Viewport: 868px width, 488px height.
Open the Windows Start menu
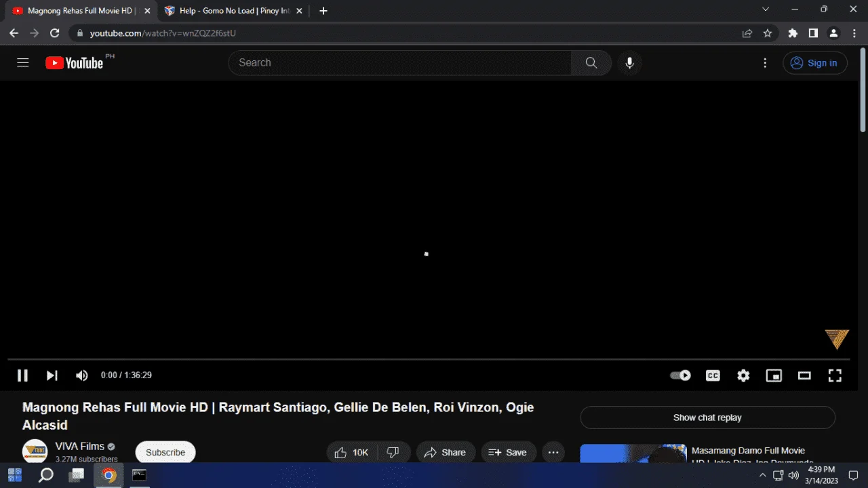click(14, 475)
